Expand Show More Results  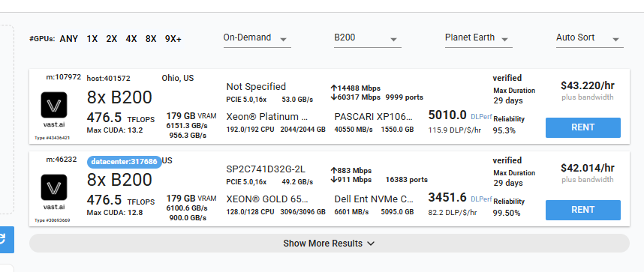tap(329, 244)
